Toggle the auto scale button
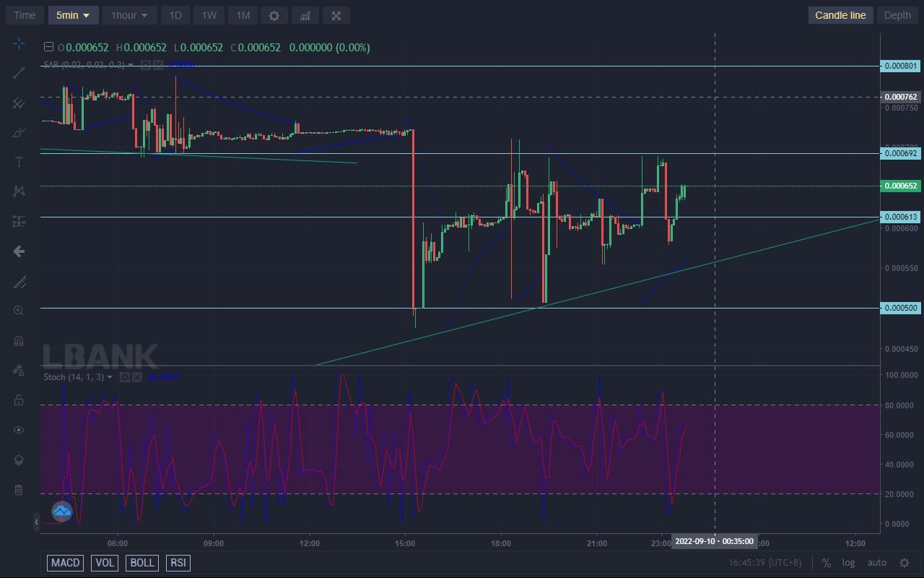The image size is (924, 578). pyautogui.click(x=876, y=563)
